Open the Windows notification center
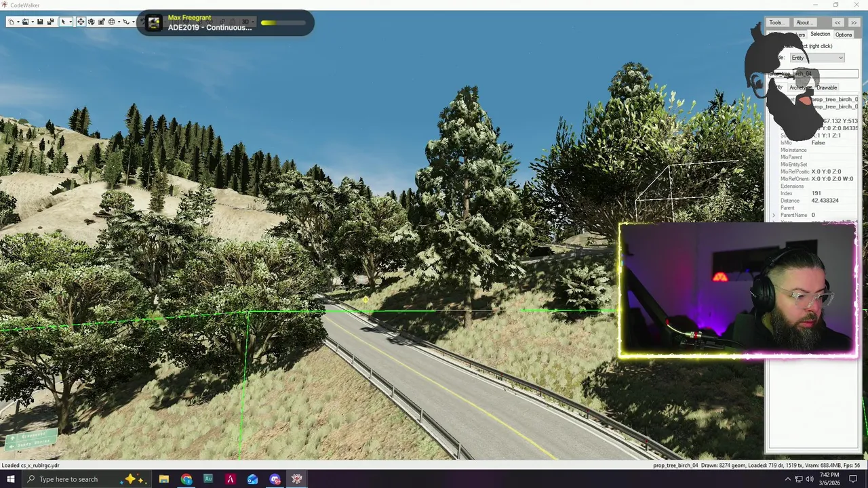This screenshot has height=488, width=868. [x=853, y=479]
